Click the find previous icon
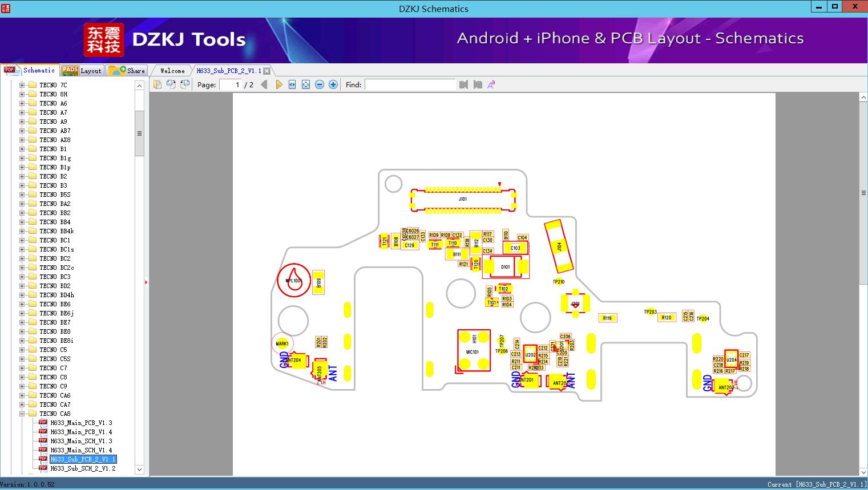 463,84
